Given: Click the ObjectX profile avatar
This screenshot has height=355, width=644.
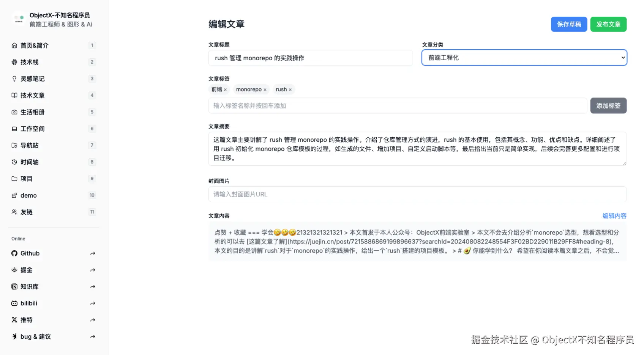Looking at the screenshot, I should coord(19,19).
